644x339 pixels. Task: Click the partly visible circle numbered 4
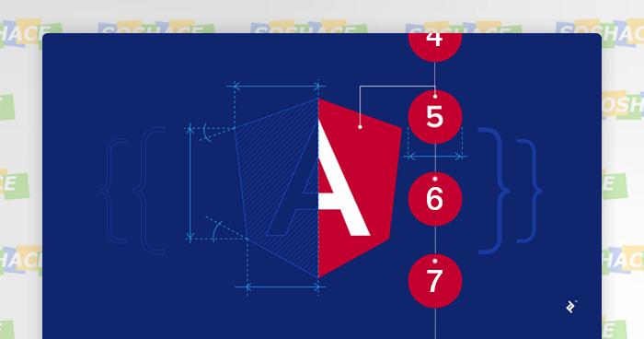[435, 47]
